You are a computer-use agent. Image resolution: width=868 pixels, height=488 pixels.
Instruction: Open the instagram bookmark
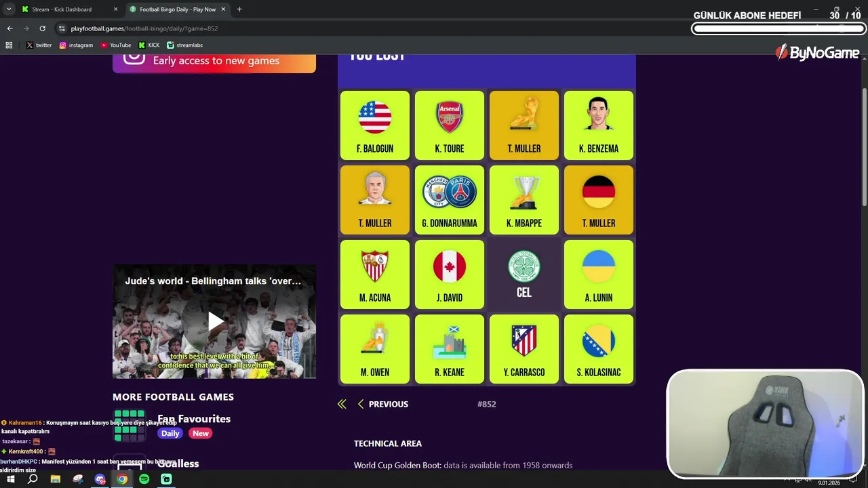pyautogui.click(x=76, y=45)
